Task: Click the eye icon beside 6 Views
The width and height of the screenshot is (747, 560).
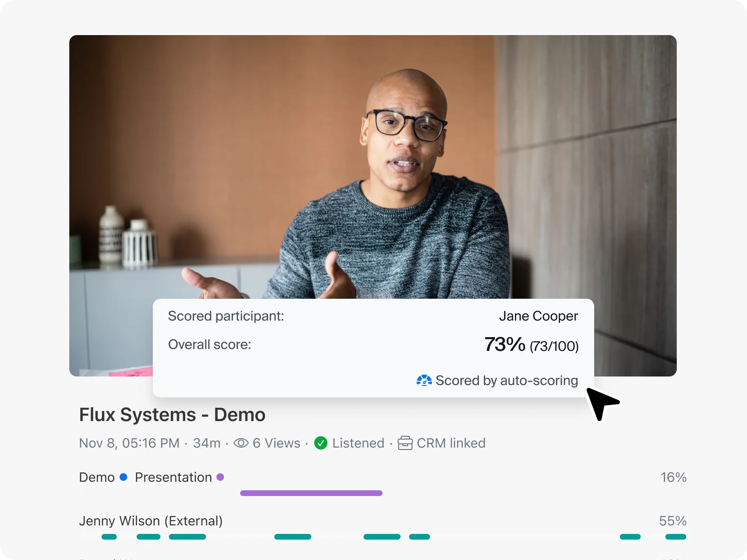Action: (241, 443)
